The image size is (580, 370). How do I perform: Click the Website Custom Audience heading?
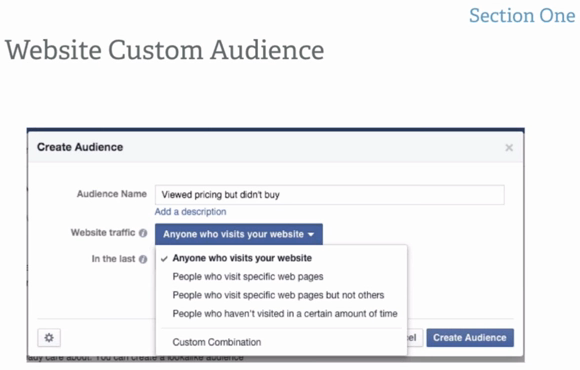click(x=165, y=50)
